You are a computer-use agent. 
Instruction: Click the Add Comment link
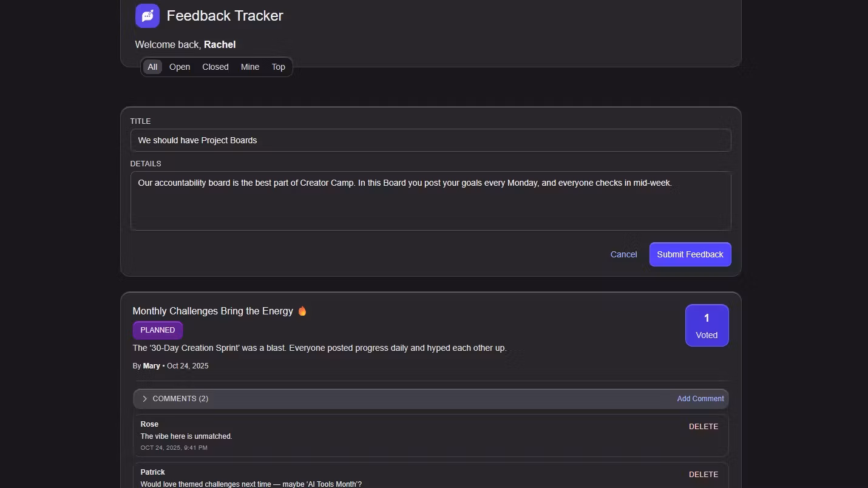pos(700,399)
